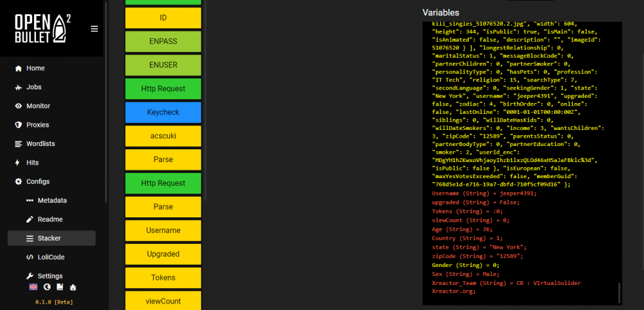
Task: Click the sidebar navigation scrollbar
Action: click(x=106, y=102)
